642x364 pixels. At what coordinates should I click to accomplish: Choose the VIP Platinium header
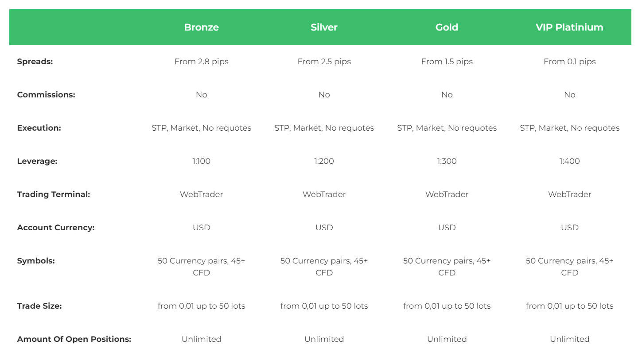[x=569, y=27]
